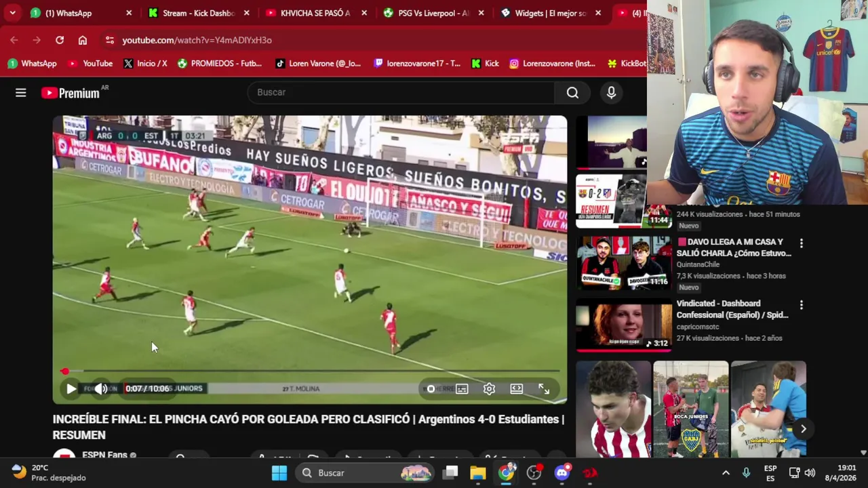This screenshot has width=868, height=488.
Task: Go back in browser history
Action: coord(14,40)
